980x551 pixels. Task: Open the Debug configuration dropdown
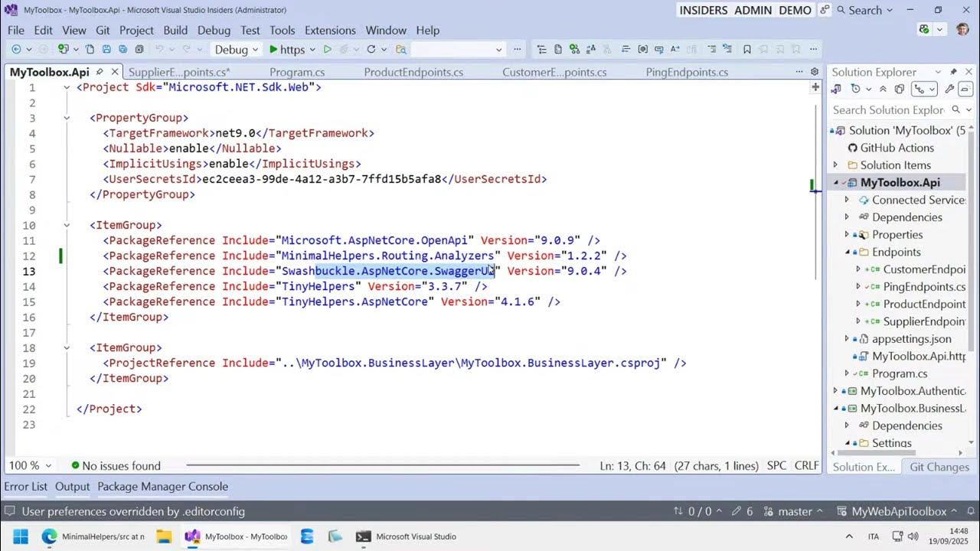pyautogui.click(x=235, y=49)
